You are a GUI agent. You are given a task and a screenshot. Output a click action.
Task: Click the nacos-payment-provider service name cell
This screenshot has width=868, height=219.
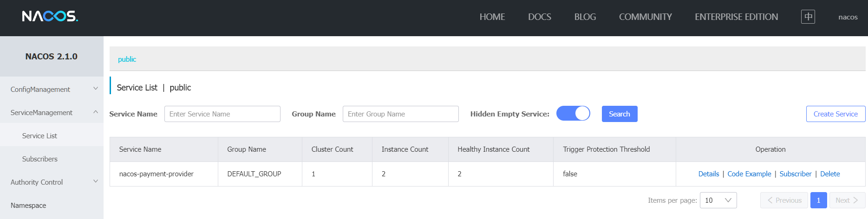[x=164, y=174]
